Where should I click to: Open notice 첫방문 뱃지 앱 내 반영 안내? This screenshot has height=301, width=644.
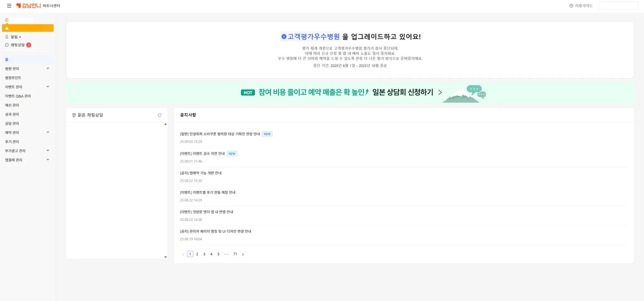tap(206, 212)
